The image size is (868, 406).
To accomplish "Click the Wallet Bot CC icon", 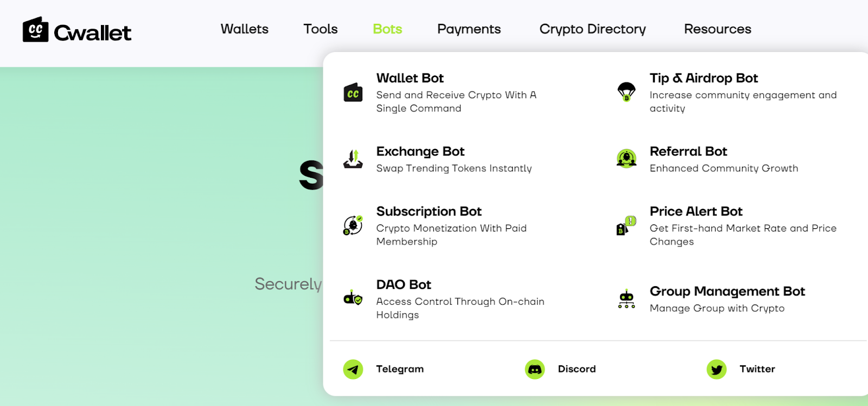I will pos(353,93).
